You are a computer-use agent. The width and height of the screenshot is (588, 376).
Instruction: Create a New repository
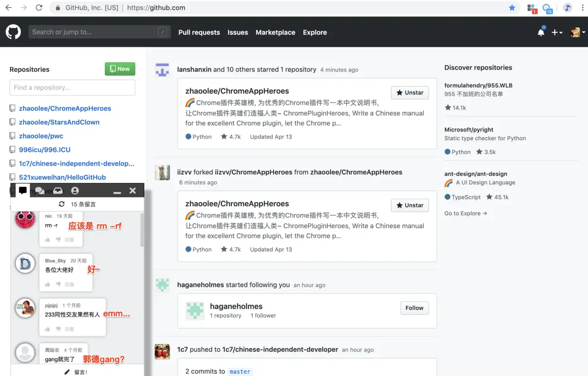(120, 69)
